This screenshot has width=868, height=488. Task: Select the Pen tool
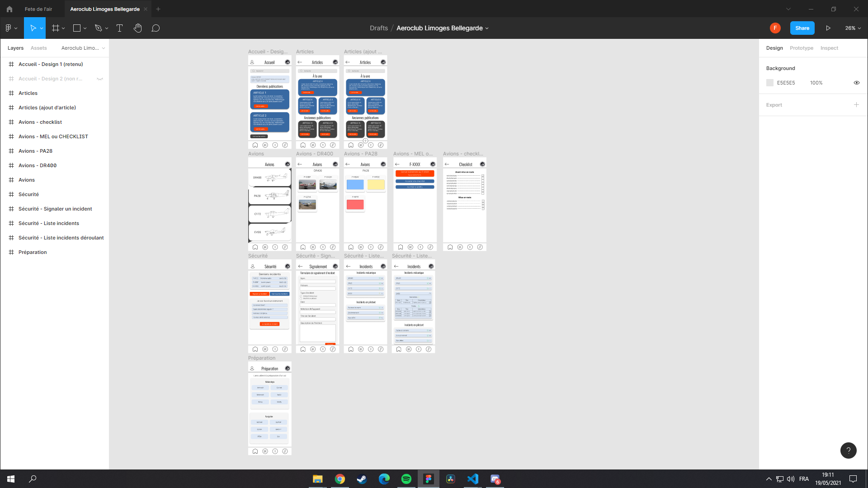coord(98,28)
